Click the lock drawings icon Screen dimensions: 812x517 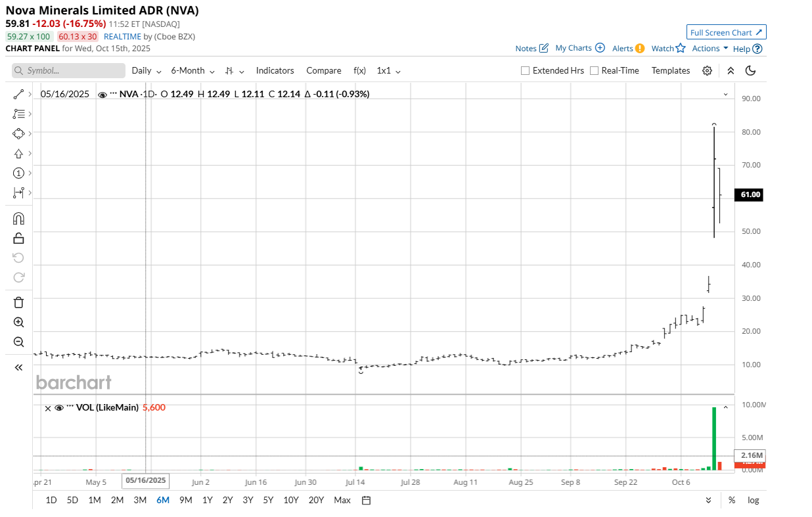click(18, 238)
